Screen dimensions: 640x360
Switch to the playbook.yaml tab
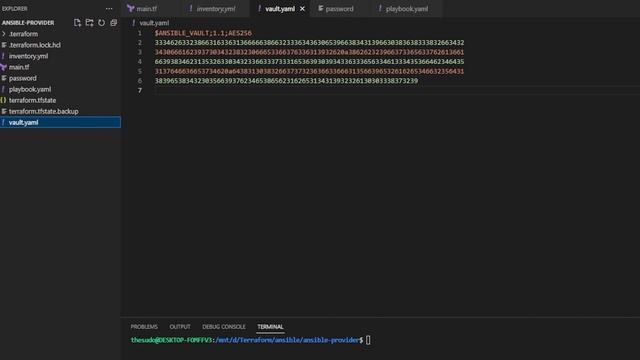point(407,9)
